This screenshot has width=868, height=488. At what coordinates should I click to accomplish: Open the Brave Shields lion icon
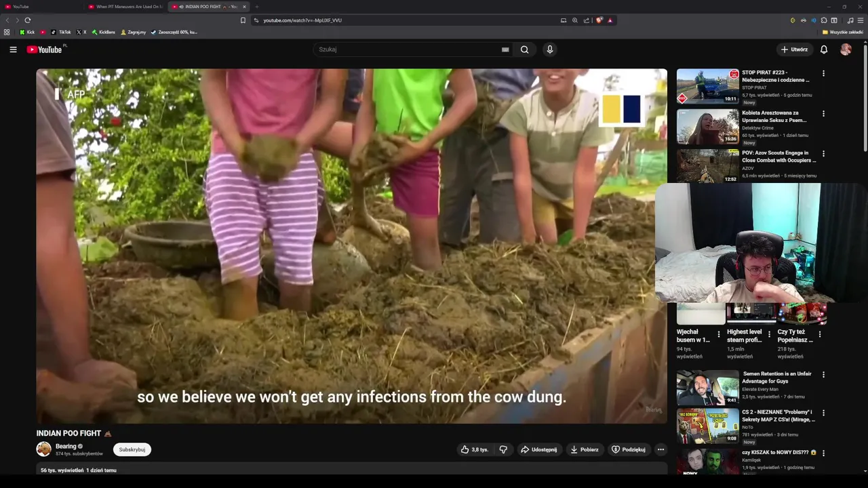coord(599,20)
